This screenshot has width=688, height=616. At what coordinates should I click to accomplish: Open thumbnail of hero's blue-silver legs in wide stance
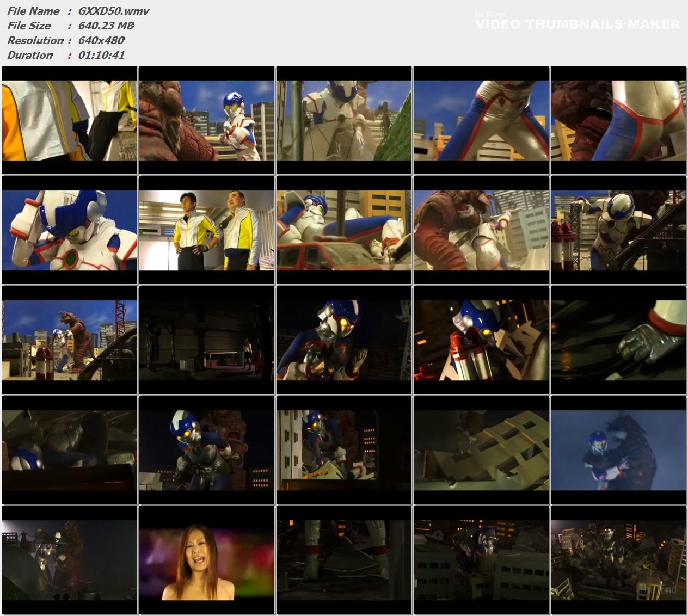click(x=481, y=120)
